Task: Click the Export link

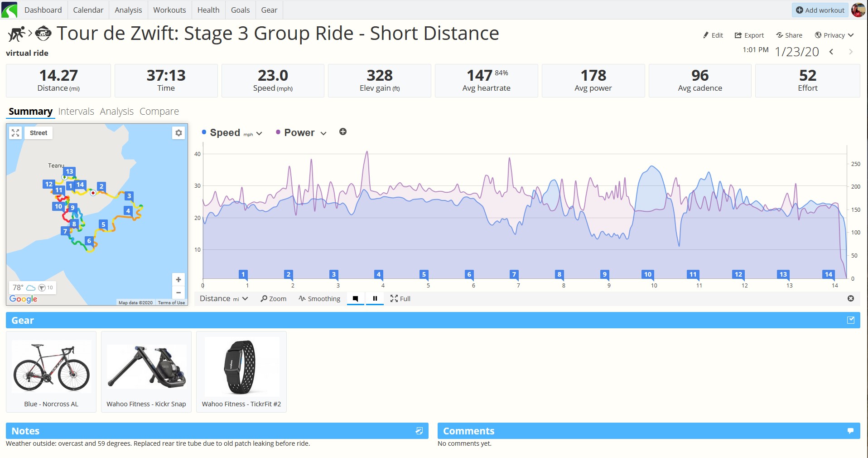Action: [749, 35]
